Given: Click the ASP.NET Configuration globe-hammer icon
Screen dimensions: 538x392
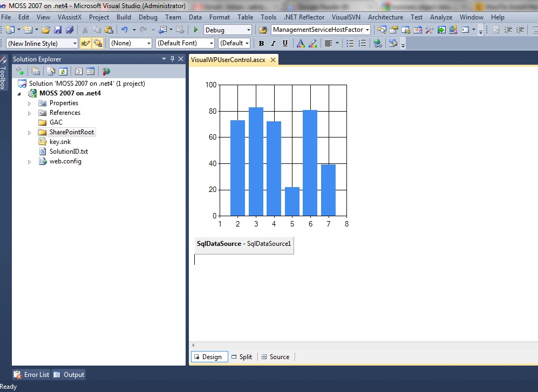Looking at the screenshot, I should tap(106, 71).
